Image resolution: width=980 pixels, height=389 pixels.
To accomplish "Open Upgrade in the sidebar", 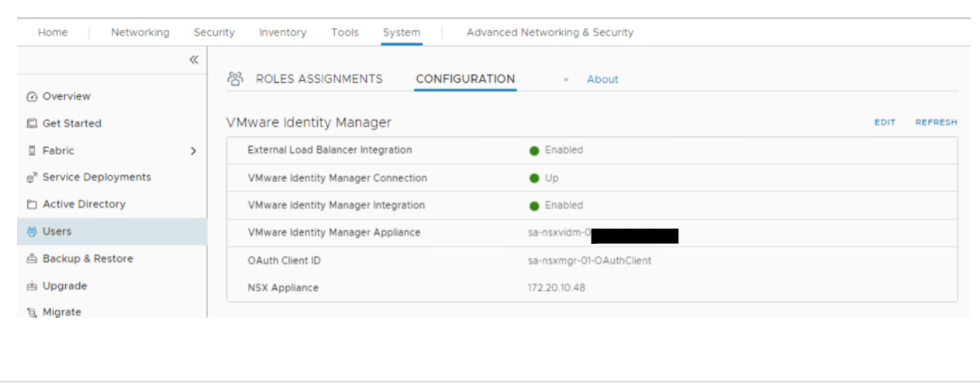I will click(64, 286).
